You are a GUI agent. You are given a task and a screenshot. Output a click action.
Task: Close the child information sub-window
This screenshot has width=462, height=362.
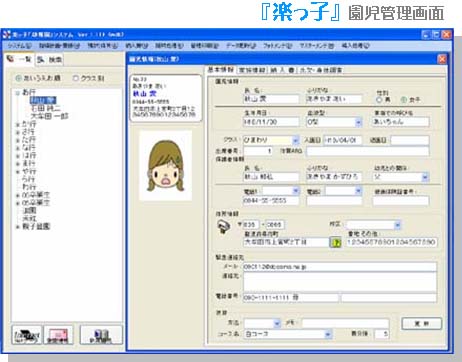point(442,59)
